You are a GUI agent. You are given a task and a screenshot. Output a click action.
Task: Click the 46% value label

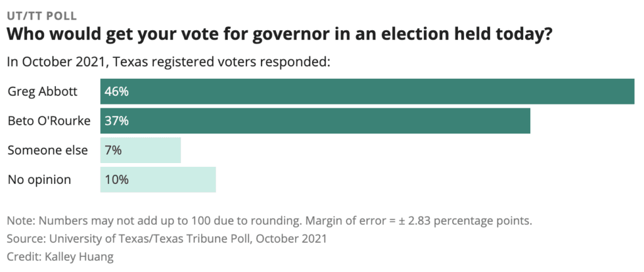click(117, 92)
